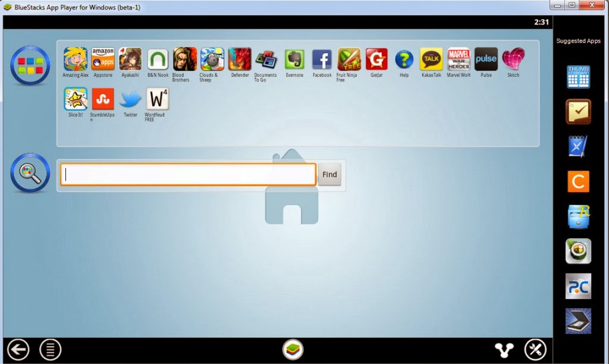Viewport: 609px width, 364px height.
Task: Open the StumbleUpon app
Action: 103,99
